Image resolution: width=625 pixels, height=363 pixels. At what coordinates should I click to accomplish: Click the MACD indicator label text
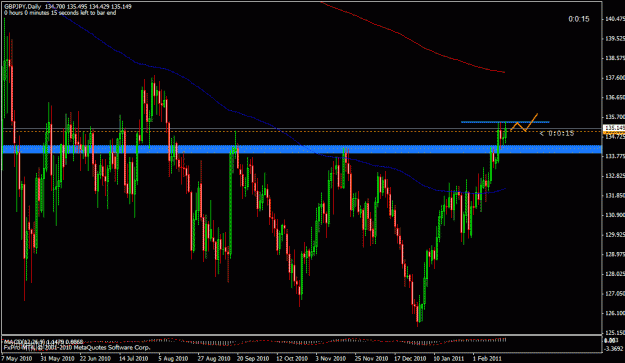coord(43,342)
